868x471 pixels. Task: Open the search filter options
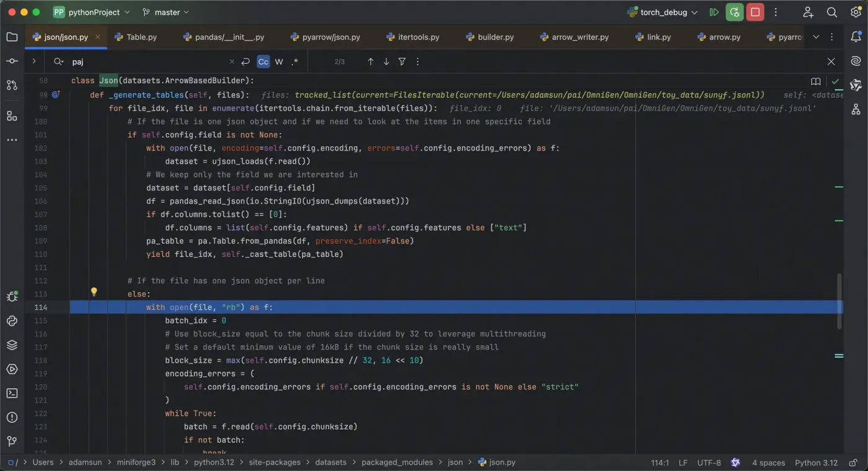[x=402, y=61]
